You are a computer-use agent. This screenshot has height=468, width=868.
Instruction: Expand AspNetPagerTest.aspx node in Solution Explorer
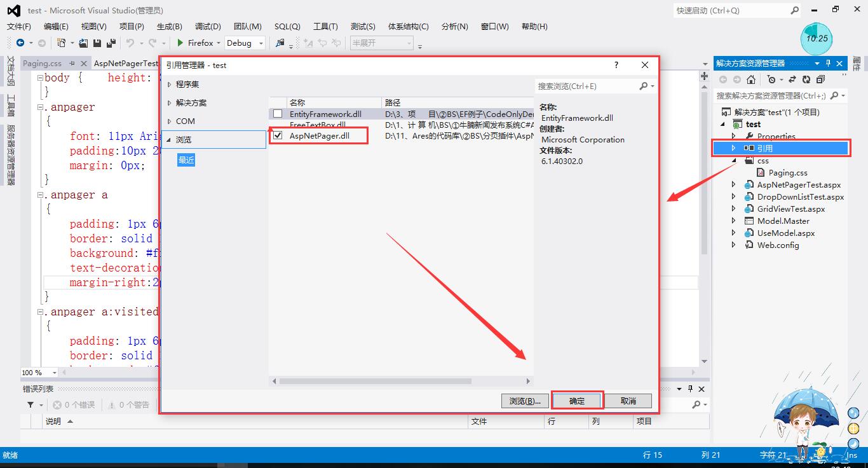pyautogui.click(x=733, y=185)
